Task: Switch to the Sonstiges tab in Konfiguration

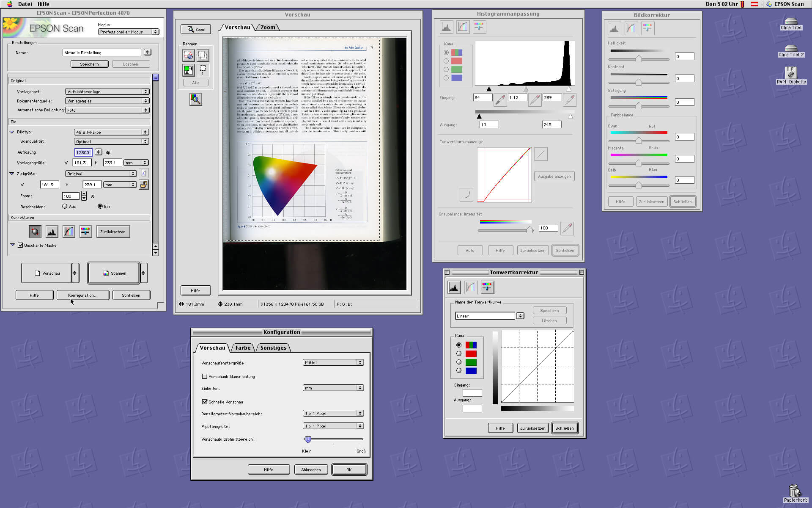Action: pos(273,348)
